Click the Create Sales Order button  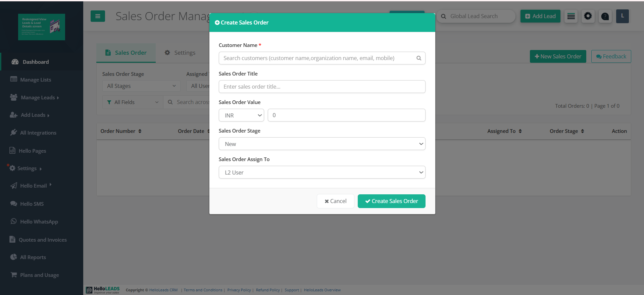click(391, 201)
